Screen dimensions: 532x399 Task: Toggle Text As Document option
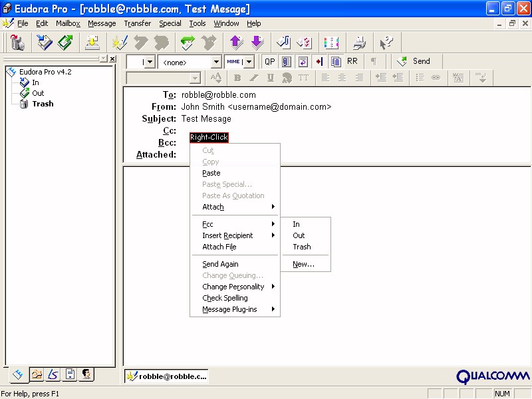pyautogui.click(x=287, y=61)
